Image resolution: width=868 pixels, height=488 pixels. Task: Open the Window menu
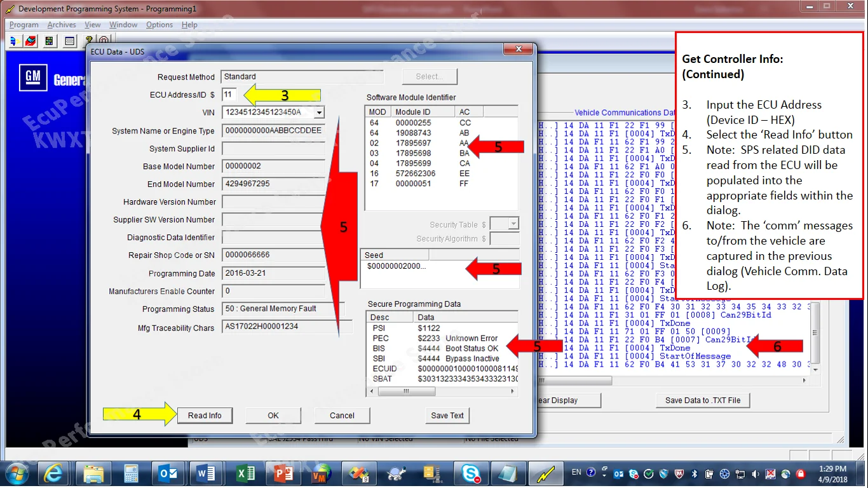point(123,25)
